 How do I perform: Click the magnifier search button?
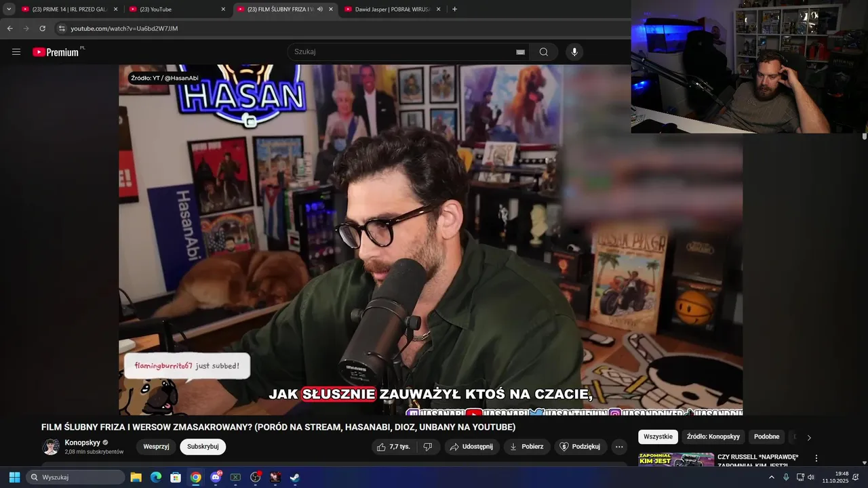[543, 52]
